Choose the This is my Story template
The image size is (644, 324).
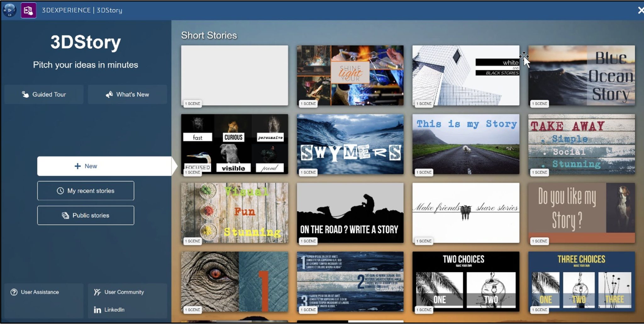point(466,144)
